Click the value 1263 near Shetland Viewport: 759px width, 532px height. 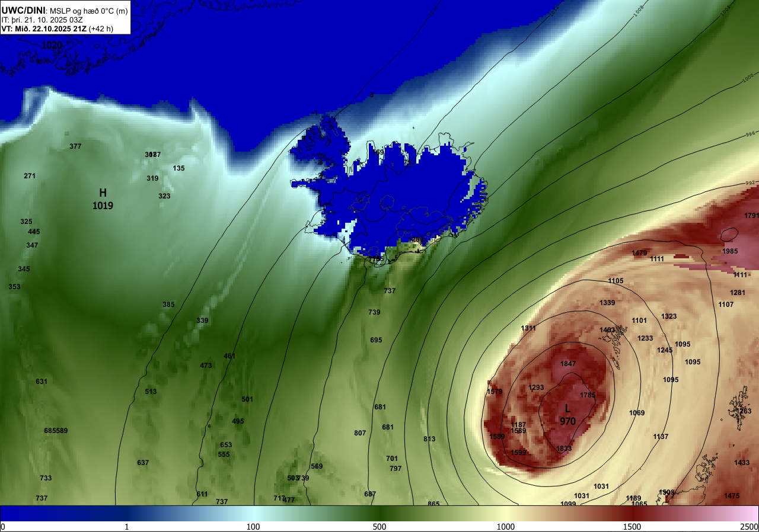click(x=743, y=411)
